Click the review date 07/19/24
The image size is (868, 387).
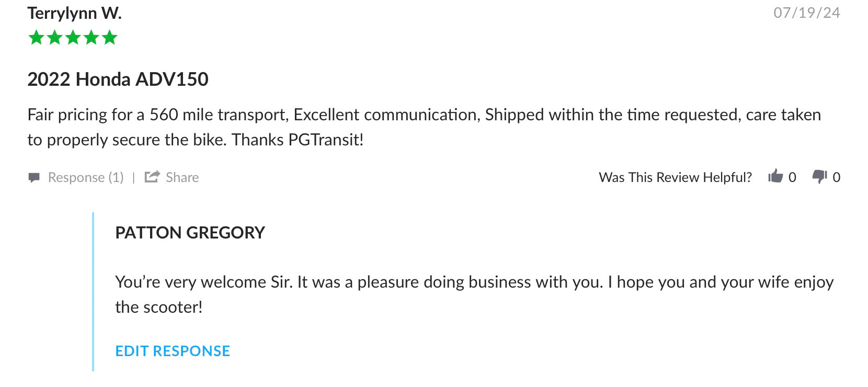[x=806, y=13]
